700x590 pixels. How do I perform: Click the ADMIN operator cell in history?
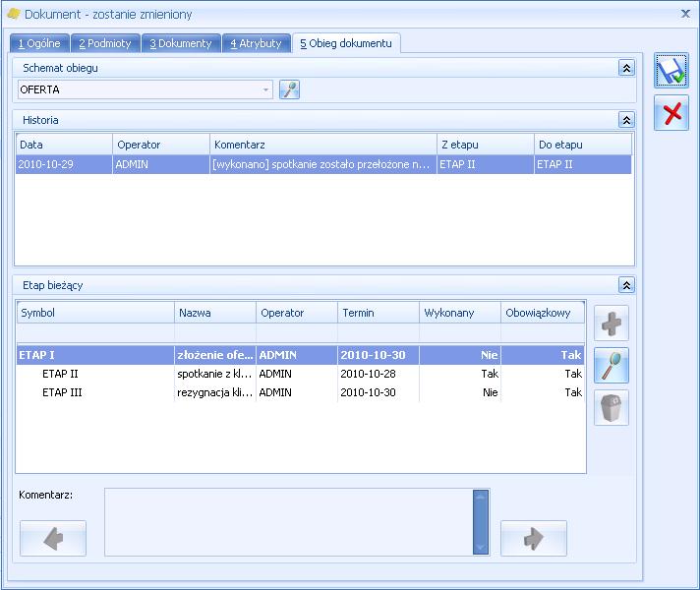(x=161, y=164)
